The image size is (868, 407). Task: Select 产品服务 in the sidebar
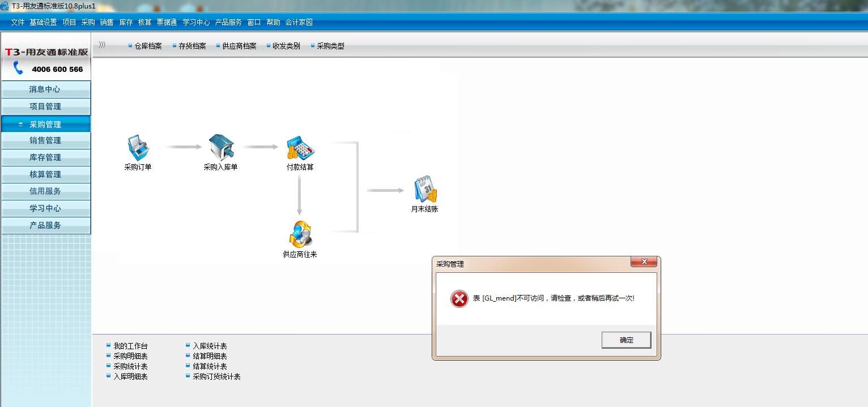tap(45, 225)
